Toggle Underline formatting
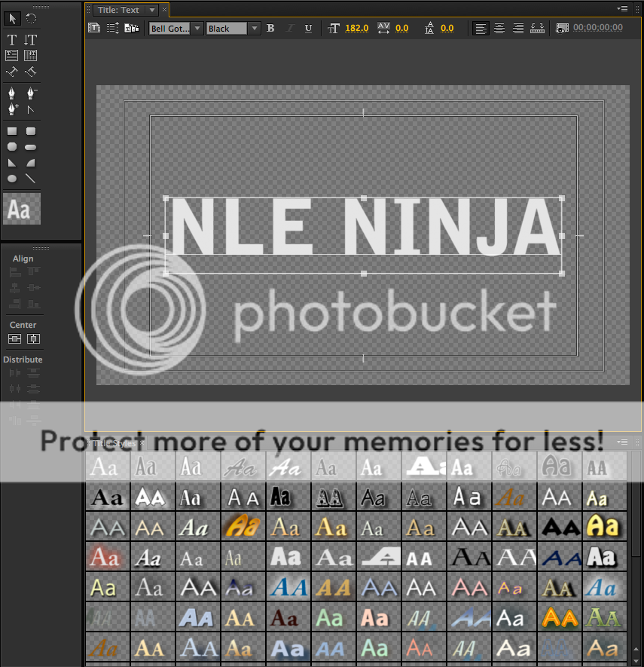Screen dimensions: 644x667 coord(309,28)
